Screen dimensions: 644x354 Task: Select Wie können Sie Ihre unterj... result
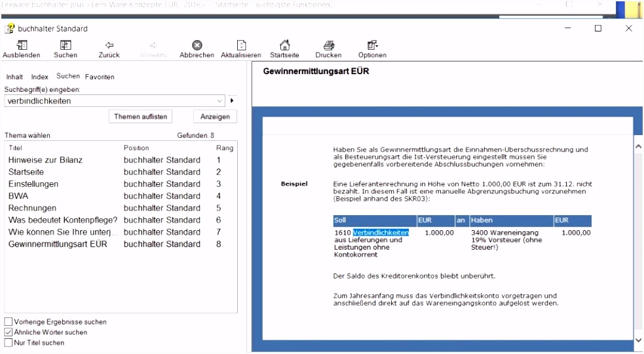[121, 232]
